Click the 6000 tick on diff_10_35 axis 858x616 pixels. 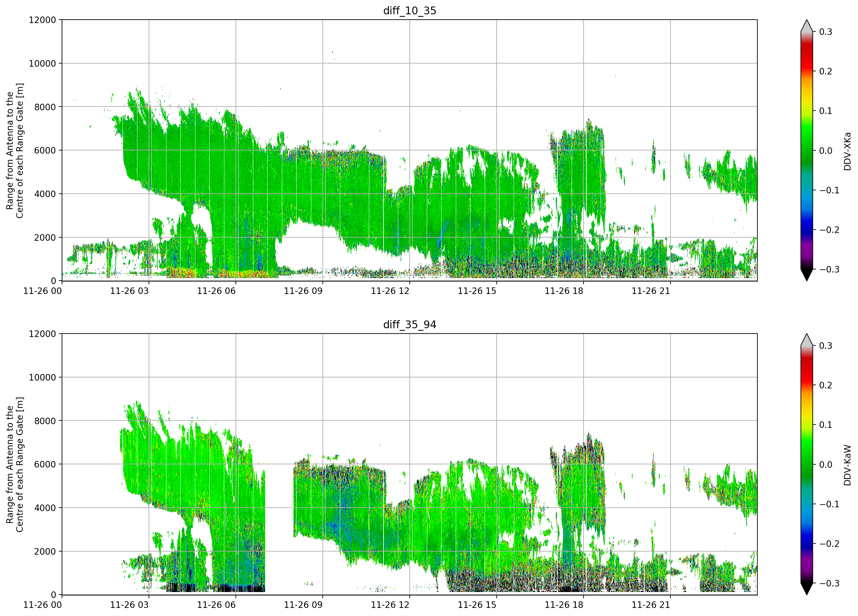(x=45, y=150)
